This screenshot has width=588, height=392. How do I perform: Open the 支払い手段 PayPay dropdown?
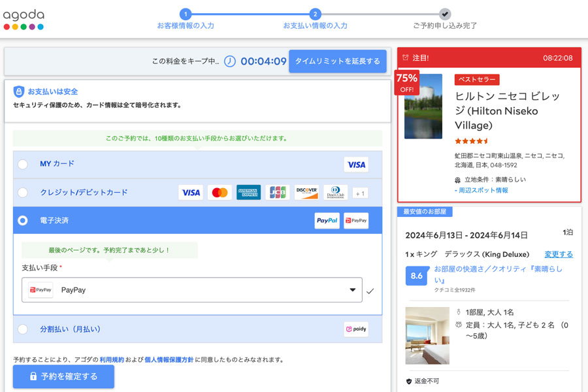click(192, 290)
